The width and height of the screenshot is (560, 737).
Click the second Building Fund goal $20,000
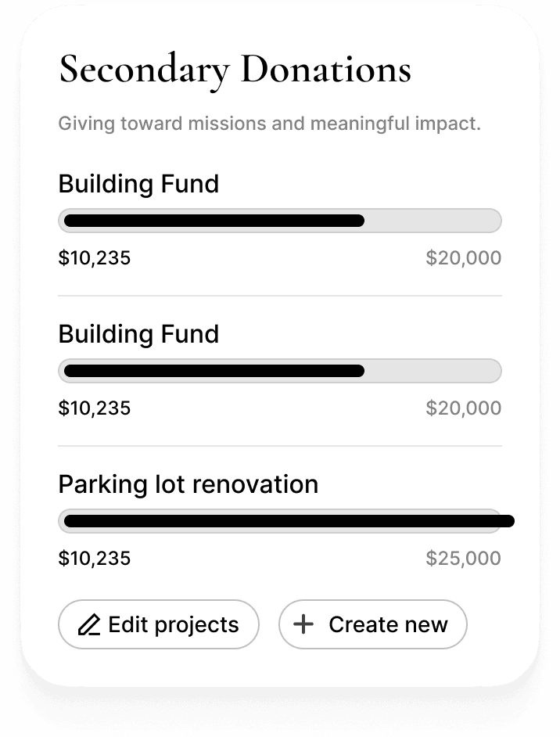463,408
